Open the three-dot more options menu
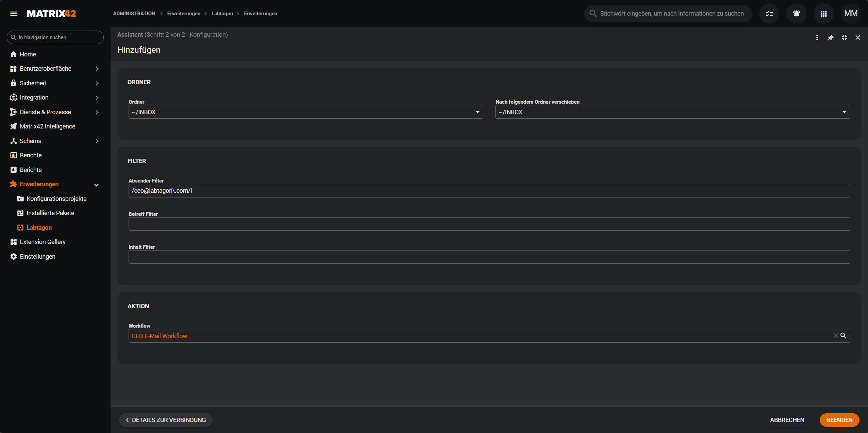This screenshot has width=868, height=433. [817, 38]
